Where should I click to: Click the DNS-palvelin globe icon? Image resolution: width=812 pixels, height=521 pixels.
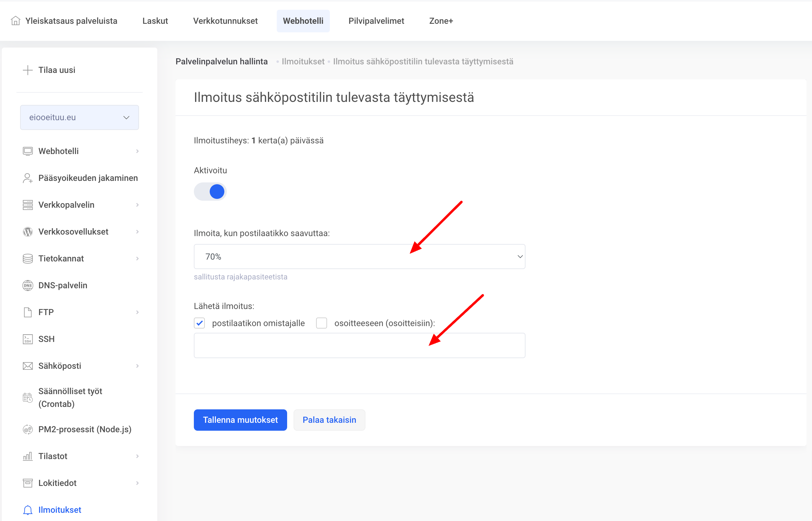coord(28,285)
